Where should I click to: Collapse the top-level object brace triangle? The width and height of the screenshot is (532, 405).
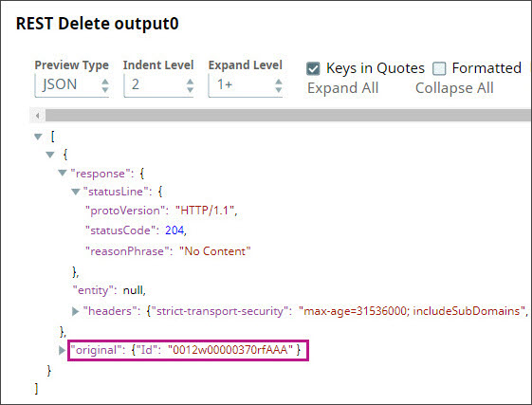[50, 155]
